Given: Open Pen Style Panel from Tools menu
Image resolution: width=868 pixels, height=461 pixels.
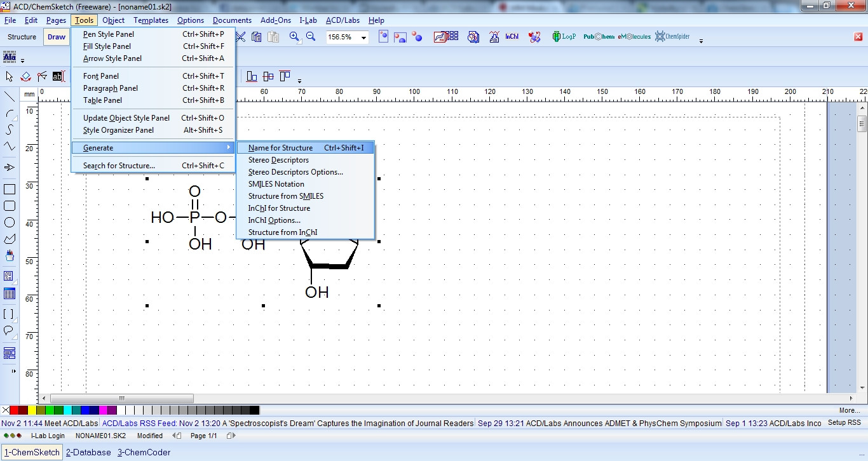Looking at the screenshot, I should [x=153, y=34].
